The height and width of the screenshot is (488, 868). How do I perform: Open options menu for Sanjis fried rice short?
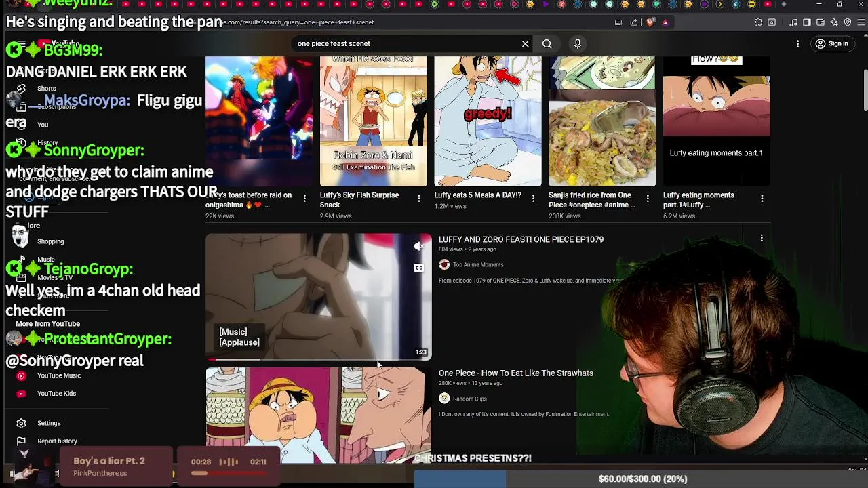pyautogui.click(x=648, y=199)
